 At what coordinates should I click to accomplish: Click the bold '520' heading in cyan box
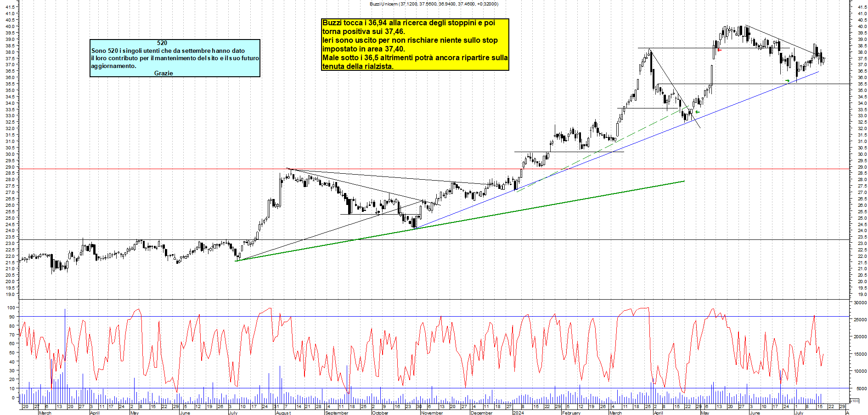(x=162, y=43)
